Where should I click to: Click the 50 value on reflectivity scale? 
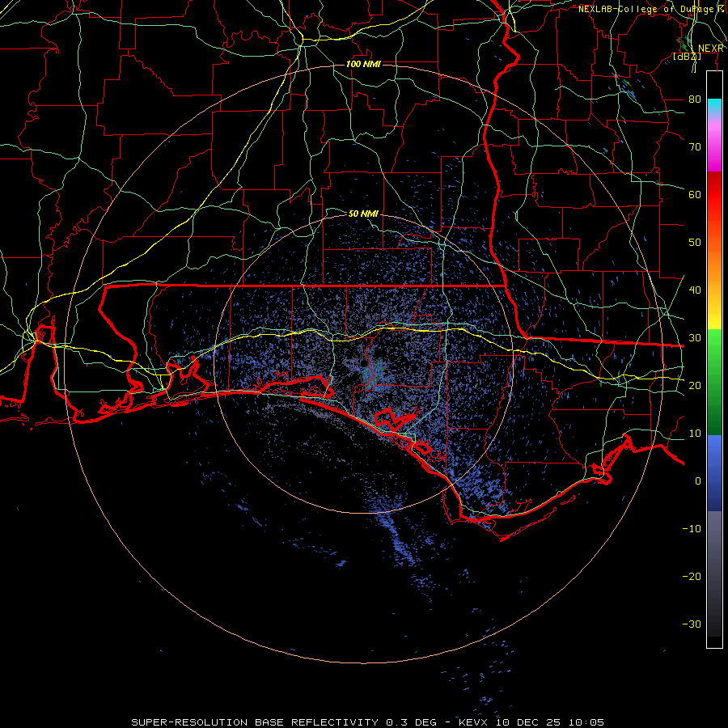coord(695,243)
